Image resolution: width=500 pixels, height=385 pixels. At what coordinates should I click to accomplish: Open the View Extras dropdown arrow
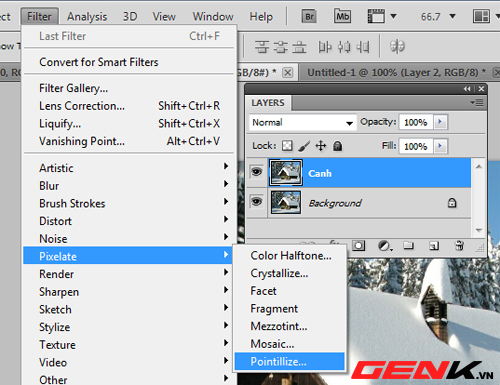click(x=393, y=16)
